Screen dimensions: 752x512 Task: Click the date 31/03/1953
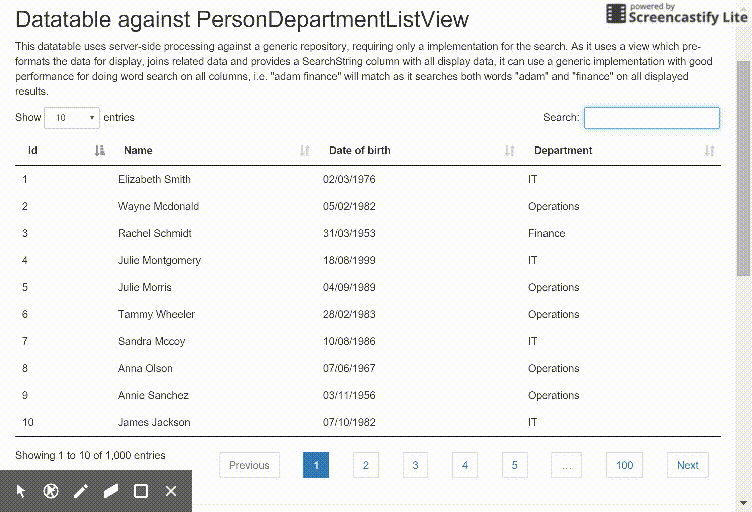click(349, 233)
